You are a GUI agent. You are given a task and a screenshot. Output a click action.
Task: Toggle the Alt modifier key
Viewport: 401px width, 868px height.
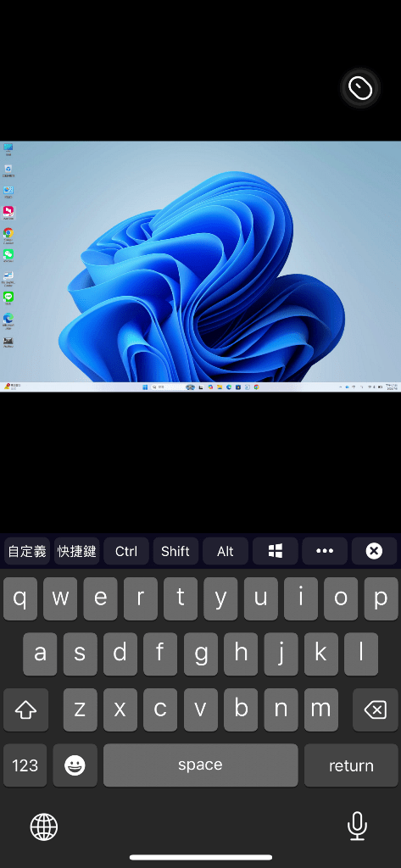click(x=226, y=551)
